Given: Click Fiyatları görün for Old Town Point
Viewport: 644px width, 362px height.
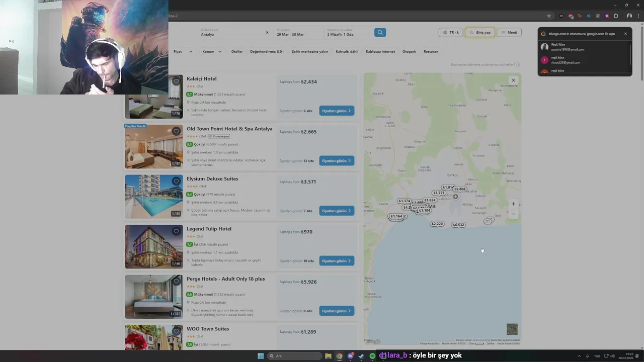Looking at the screenshot, I should pyautogui.click(x=337, y=161).
